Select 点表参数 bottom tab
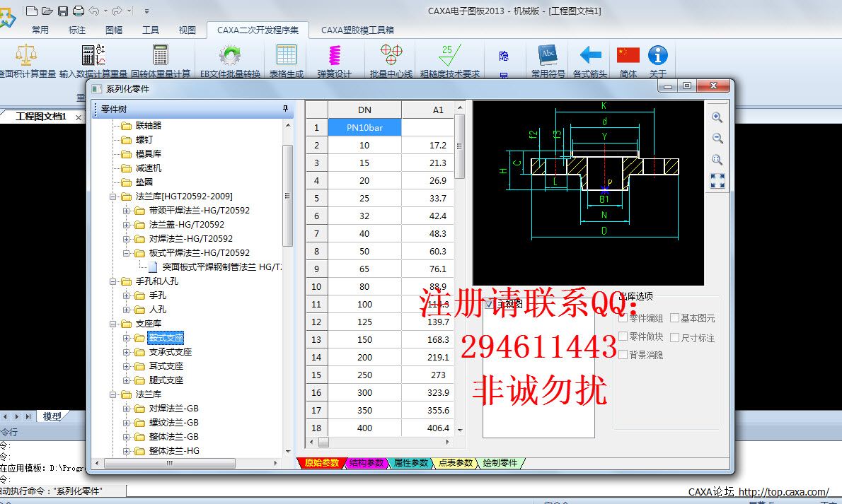842x504 pixels. point(456,463)
